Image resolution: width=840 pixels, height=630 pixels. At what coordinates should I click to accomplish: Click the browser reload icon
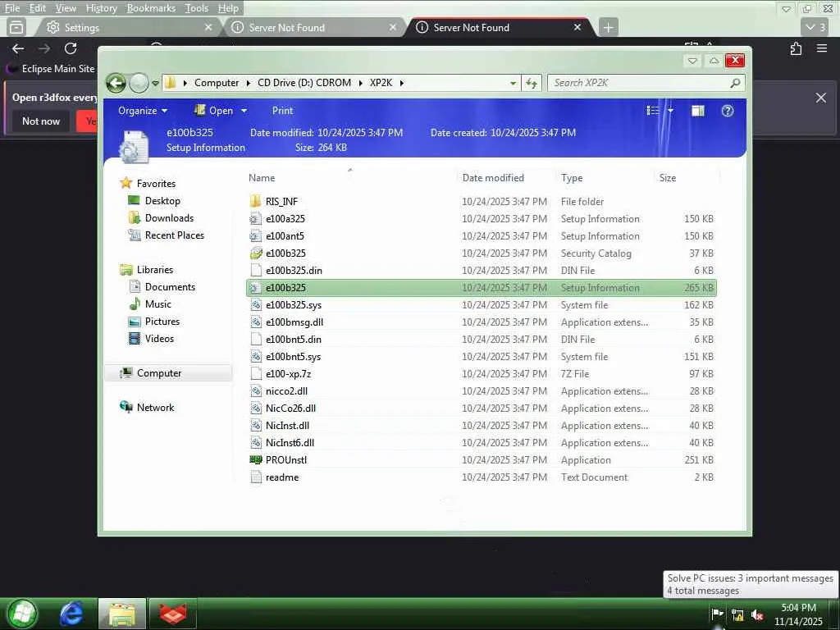coord(71,48)
